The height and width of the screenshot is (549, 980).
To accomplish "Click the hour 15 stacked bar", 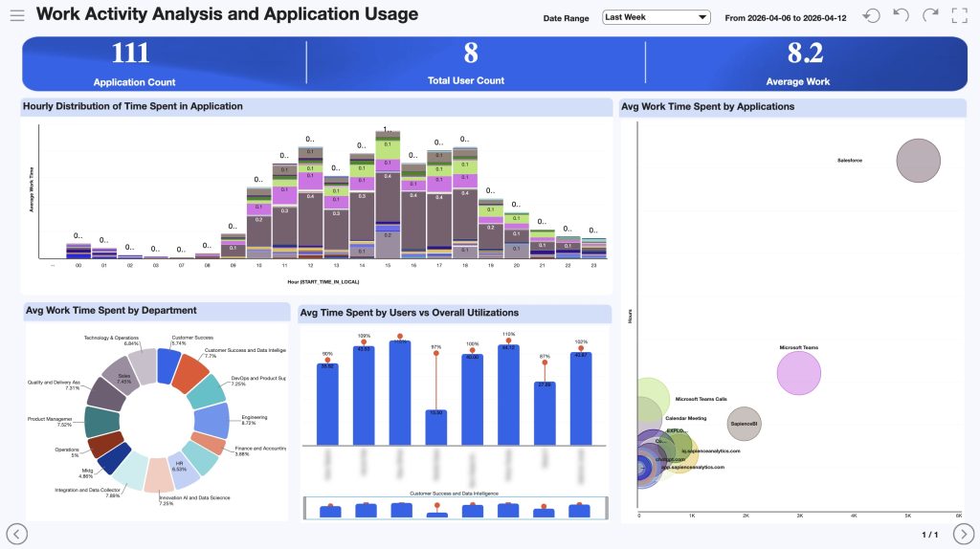I will click(x=387, y=201).
